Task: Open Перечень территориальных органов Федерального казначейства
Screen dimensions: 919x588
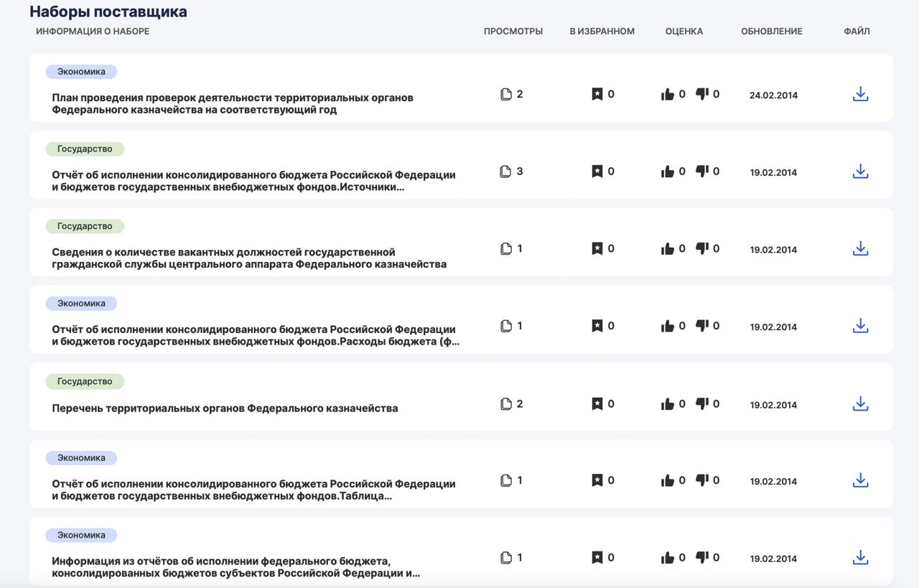Action: pyautogui.click(x=225, y=408)
